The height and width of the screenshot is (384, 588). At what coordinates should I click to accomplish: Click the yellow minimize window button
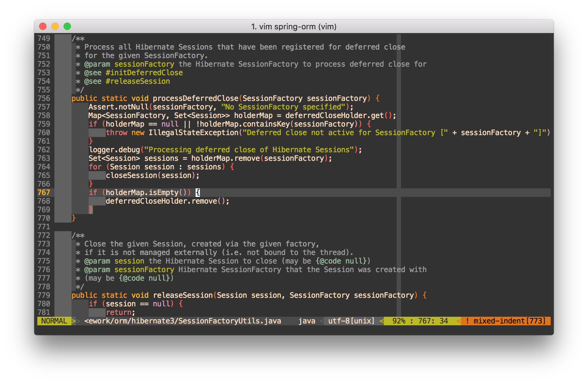point(55,27)
